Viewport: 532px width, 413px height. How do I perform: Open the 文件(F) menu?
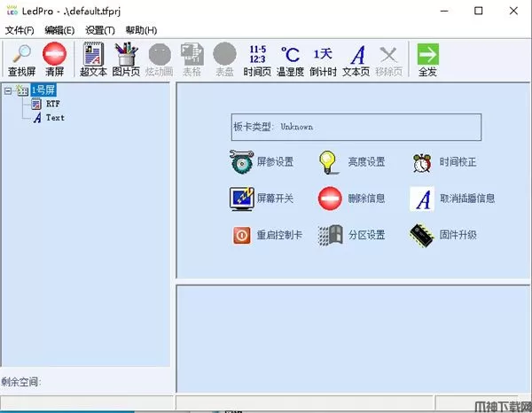[20, 30]
